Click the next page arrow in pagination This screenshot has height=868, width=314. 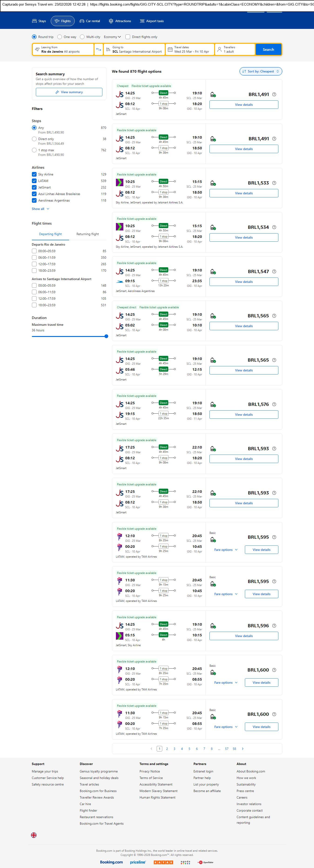243,749
